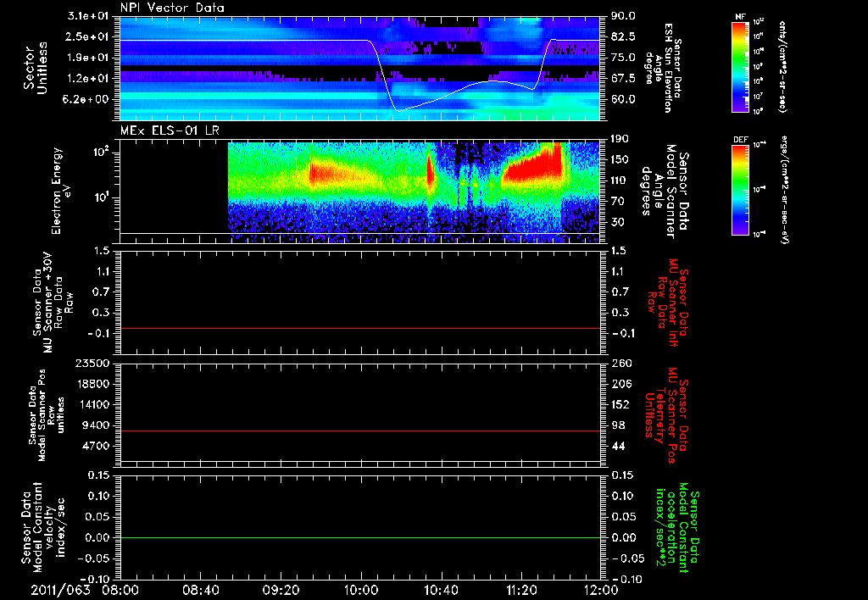Screen dimensions: 868x600
Task: Click the 09:20 time axis label
Action: pyautogui.click(x=281, y=590)
